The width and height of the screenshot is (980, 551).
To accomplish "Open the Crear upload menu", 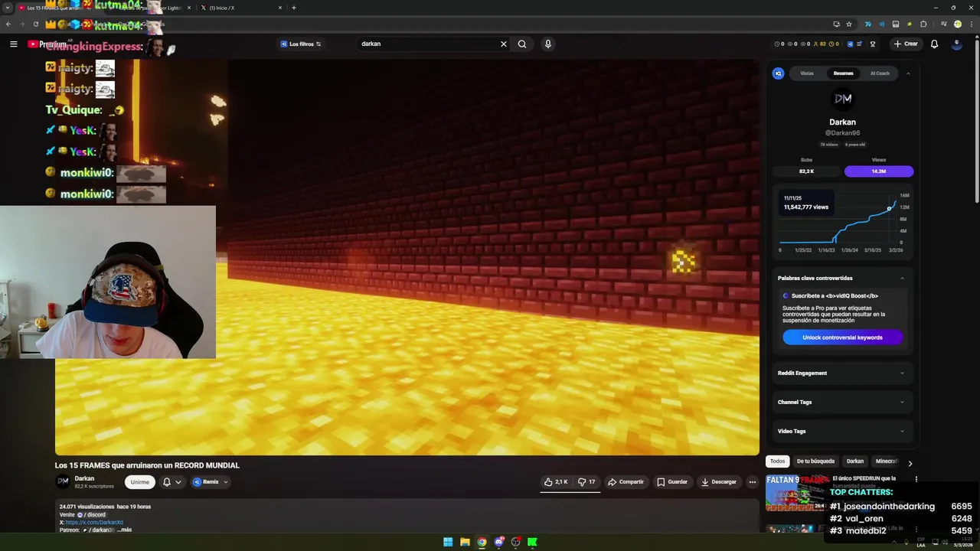I will tap(906, 44).
